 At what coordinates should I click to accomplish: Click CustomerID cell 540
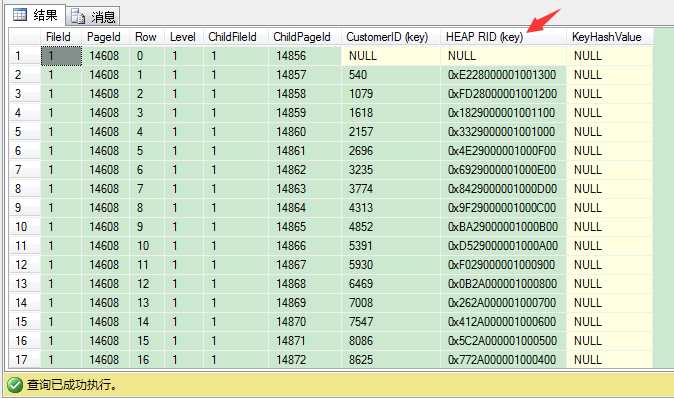click(x=391, y=75)
